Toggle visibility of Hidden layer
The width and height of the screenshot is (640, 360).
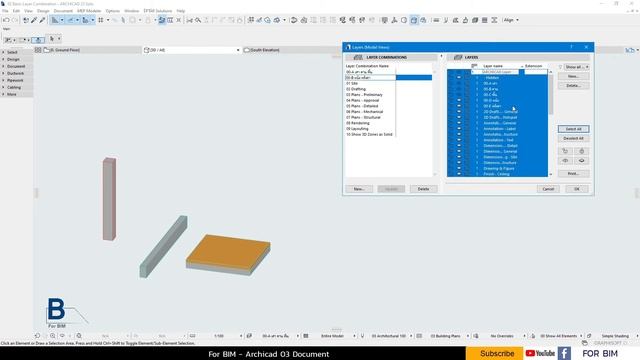coord(459,78)
